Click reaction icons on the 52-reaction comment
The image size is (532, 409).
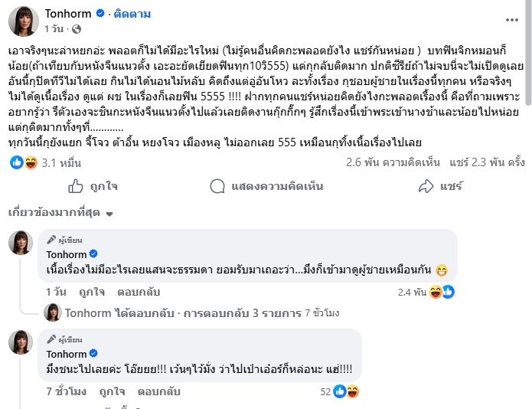tap(346, 391)
